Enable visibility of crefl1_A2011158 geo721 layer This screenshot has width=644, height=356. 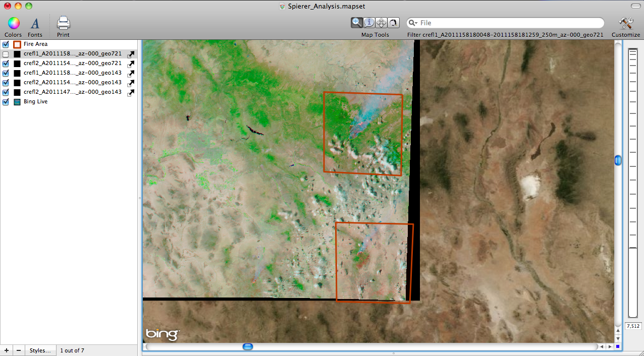(x=6, y=53)
